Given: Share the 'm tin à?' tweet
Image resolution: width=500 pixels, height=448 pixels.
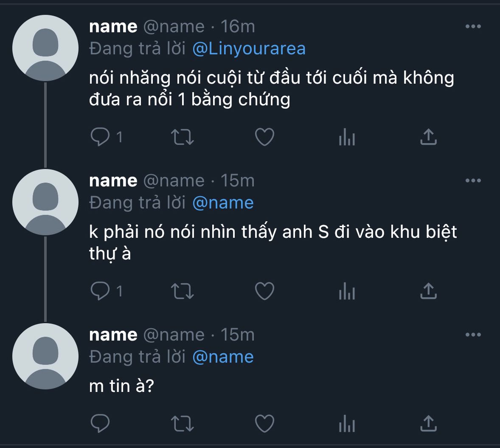Looking at the screenshot, I should [x=428, y=423].
